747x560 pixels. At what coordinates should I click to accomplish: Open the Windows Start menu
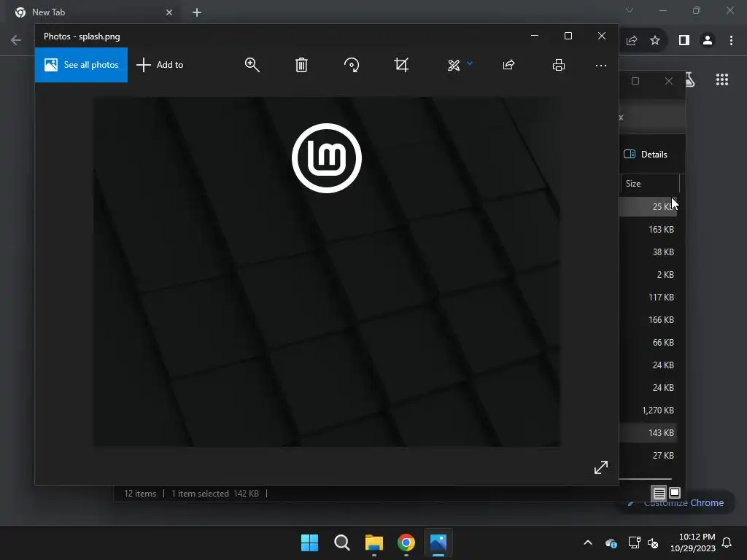pyautogui.click(x=309, y=542)
